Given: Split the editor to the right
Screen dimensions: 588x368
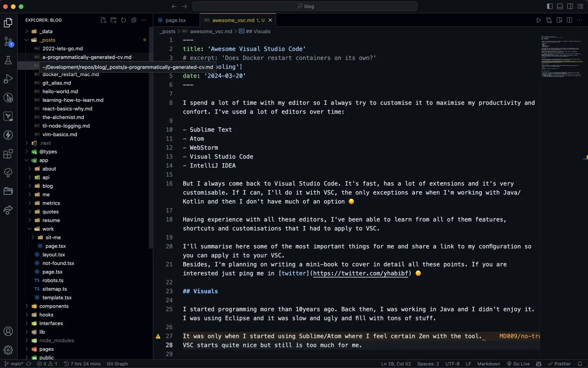Looking at the screenshot, I should click(569, 20).
